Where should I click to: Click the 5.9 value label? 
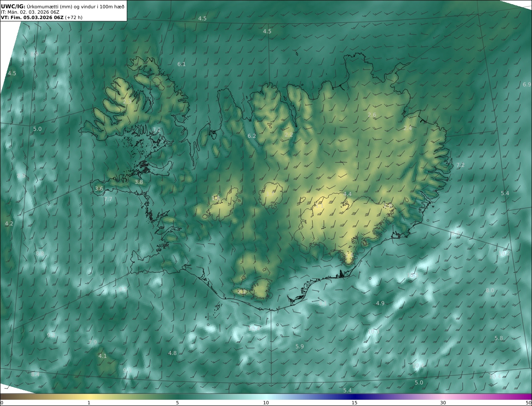300,346
